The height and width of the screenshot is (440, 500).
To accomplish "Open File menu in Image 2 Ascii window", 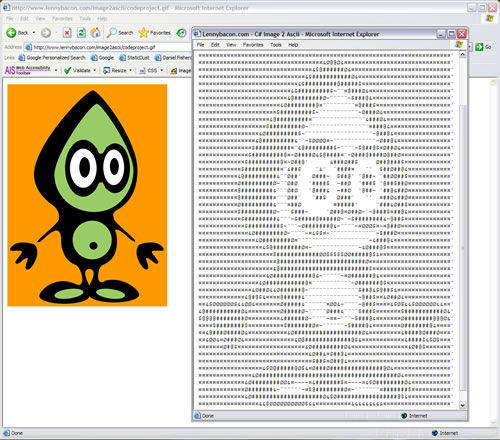I will click(x=200, y=45).
